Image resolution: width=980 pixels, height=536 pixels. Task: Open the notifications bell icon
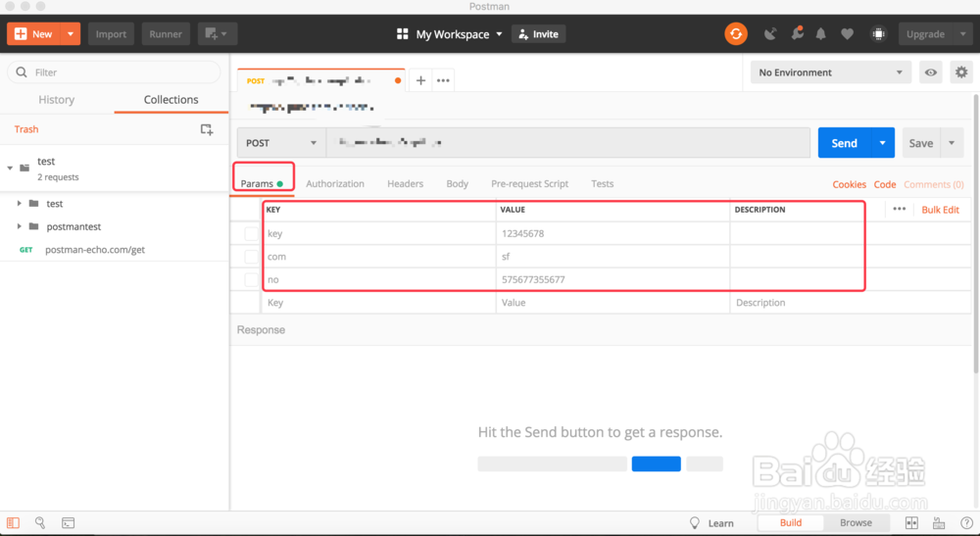click(x=820, y=34)
